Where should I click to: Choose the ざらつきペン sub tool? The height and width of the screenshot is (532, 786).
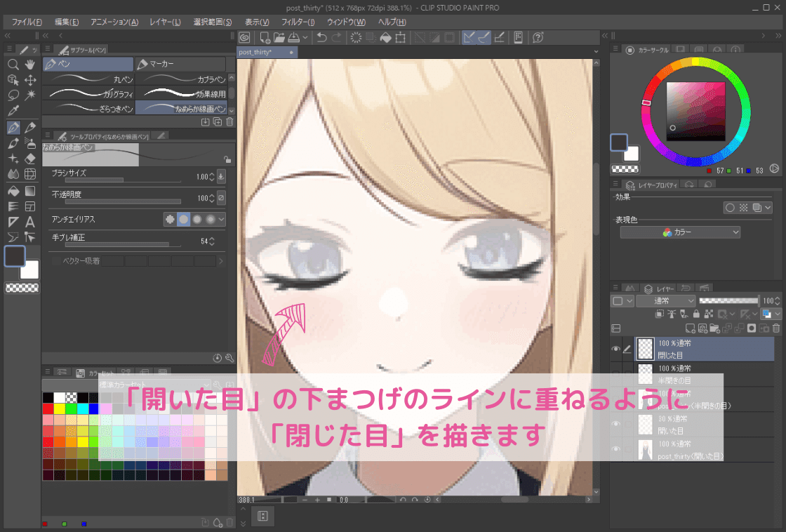pos(88,108)
